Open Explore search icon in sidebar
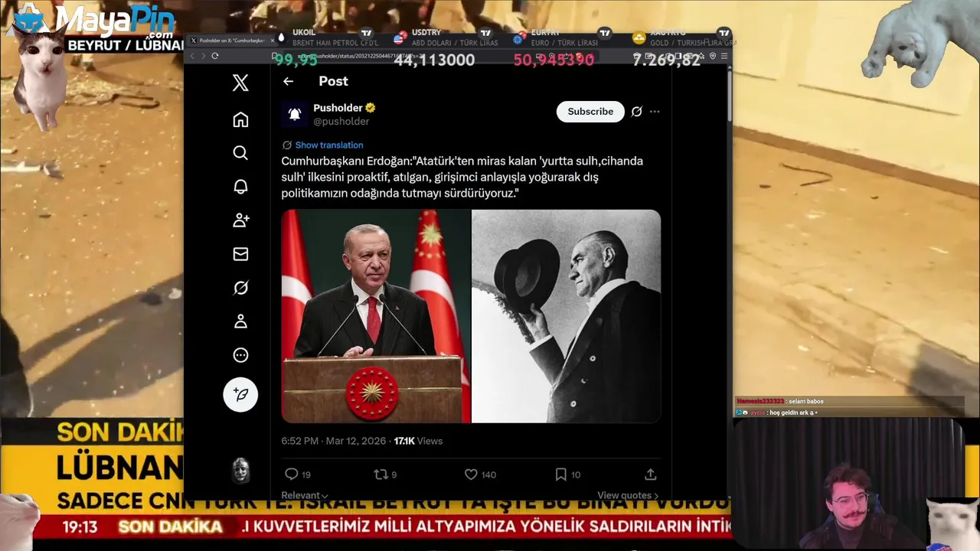 [x=240, y=153]
